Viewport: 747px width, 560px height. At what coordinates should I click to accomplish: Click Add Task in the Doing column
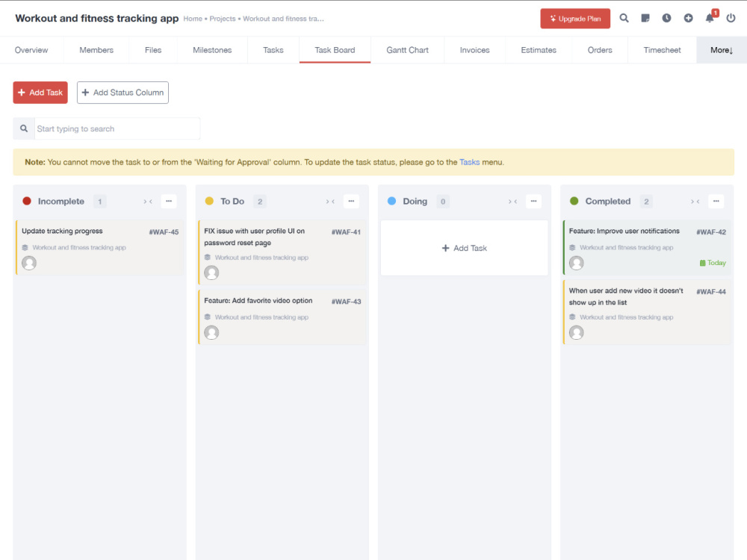[465, 248]
